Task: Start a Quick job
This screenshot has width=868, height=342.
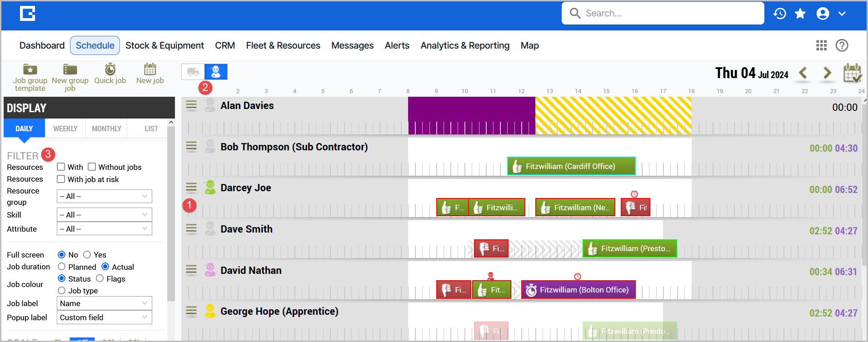Action: pos(110,69)
